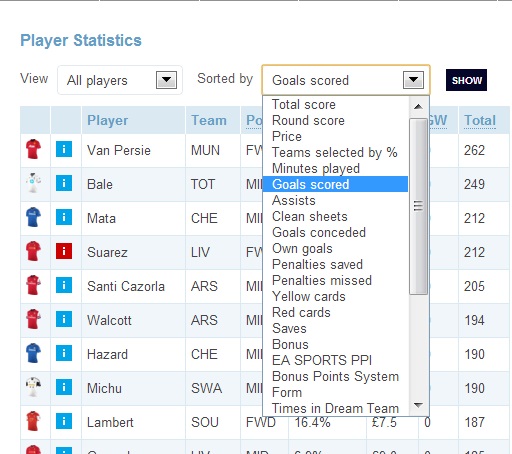Click Mata's blue shirt icon
The width and height of the screenshot is (512, 454).
tap(33, 217)
